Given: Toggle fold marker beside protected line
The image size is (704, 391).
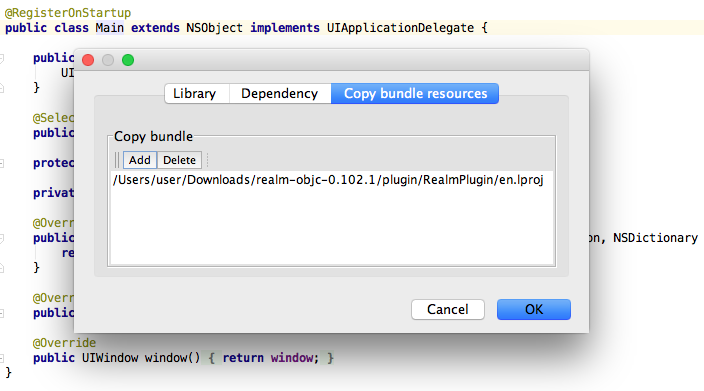Looking at the screenshot, I should pyautogui.click(x=2, y=163).
